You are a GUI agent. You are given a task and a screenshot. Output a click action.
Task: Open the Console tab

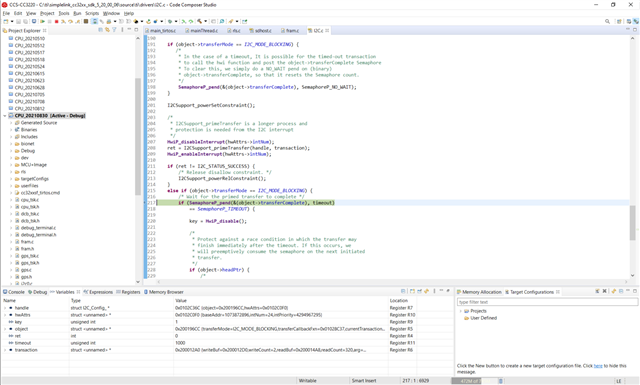(x=14, y=292)
